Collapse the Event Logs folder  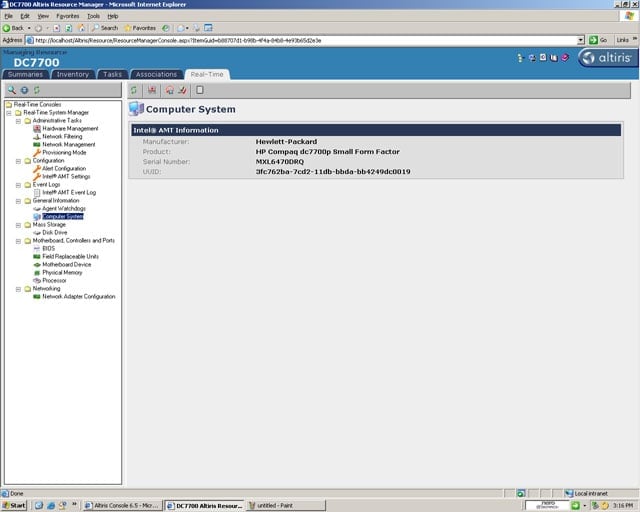(x=18, y=185)
